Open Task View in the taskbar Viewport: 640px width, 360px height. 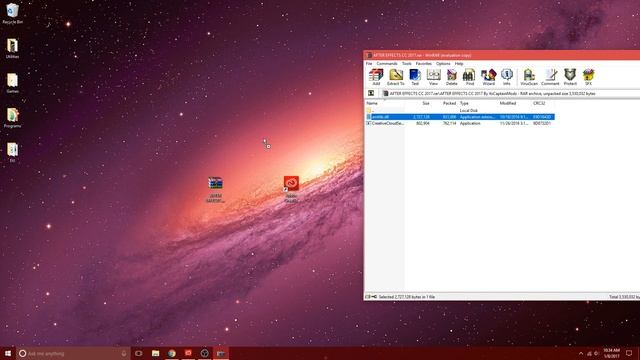[x=139, y=353]
